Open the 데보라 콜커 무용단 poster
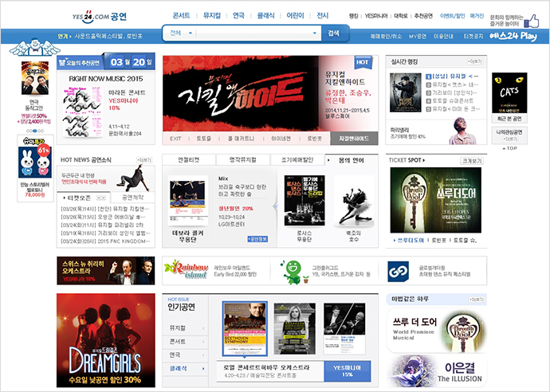This screenshot has width=550, height=392. click(x=187, y=200)
